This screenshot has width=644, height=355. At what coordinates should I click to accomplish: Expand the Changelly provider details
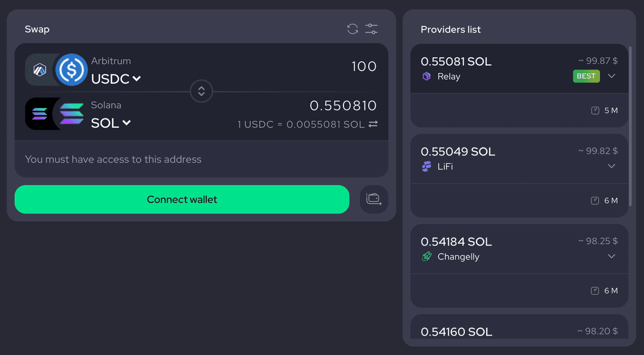[611, 256]
